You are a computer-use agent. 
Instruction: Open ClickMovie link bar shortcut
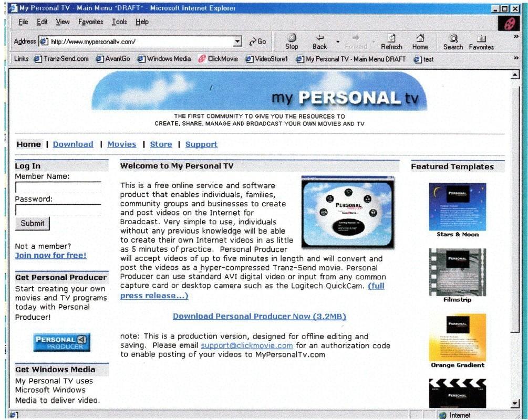pyautogui.click(x=218, y=59)
